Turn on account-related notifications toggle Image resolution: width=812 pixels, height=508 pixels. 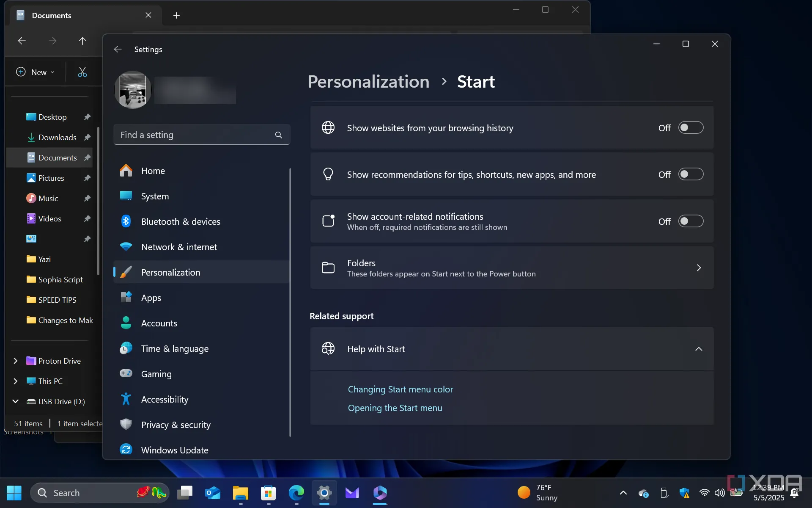[x=691, y=221]
